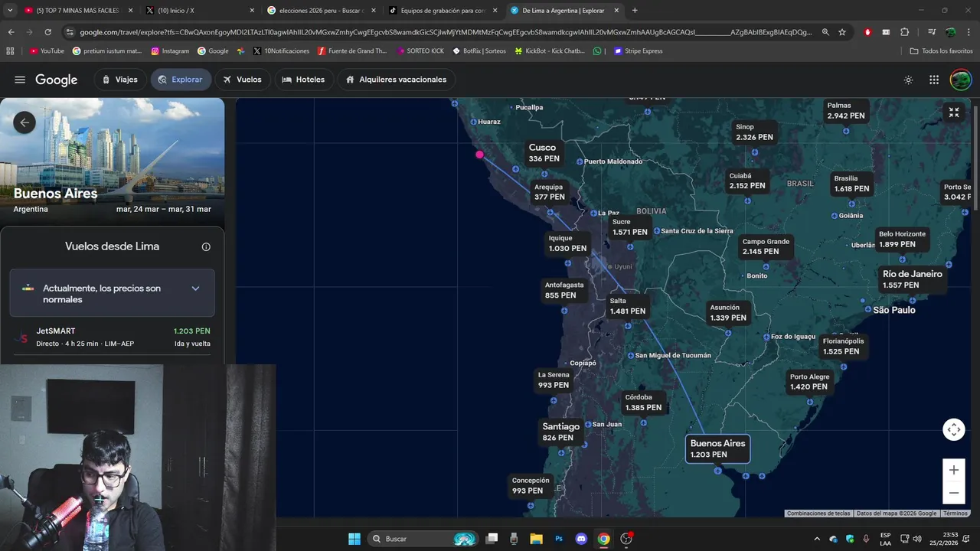Open a new browser tab
The image size is (980, 551).
click(635, 11)
